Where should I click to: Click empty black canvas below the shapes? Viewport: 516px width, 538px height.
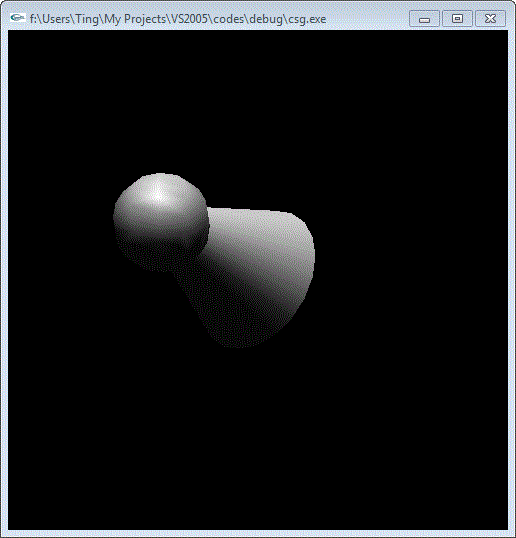(x=257, y=439)
